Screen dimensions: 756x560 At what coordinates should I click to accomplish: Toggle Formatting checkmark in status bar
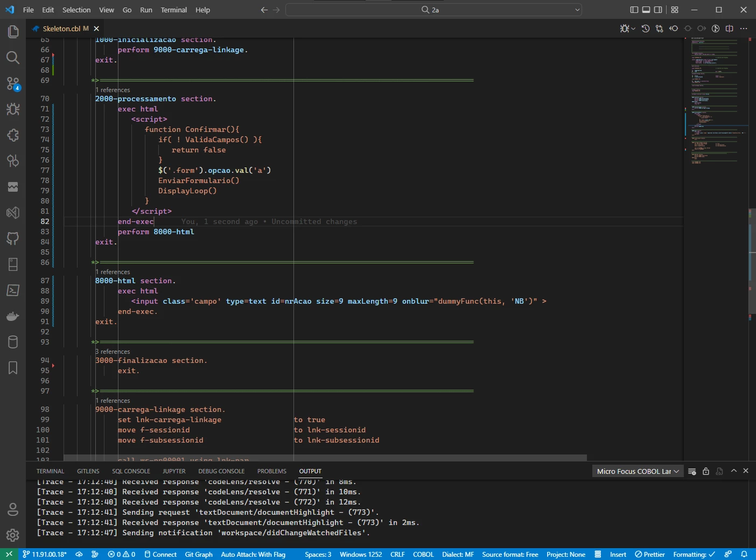coord(694,554)
